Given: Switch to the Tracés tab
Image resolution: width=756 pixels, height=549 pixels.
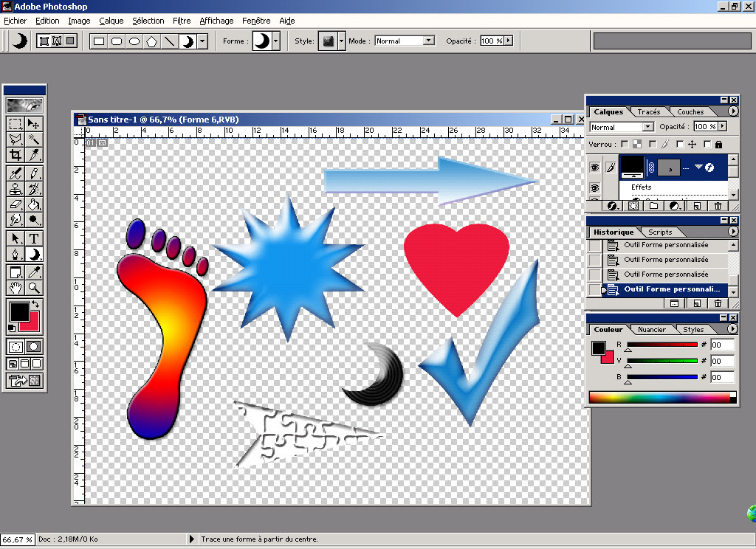Looking at the screenshot, I should pos(649,112).
